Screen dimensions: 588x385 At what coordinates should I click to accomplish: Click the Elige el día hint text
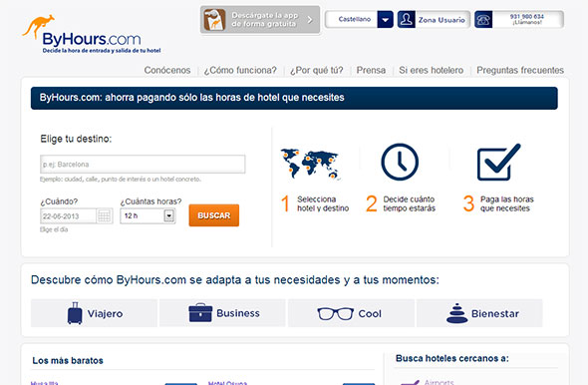click(54, 229)
